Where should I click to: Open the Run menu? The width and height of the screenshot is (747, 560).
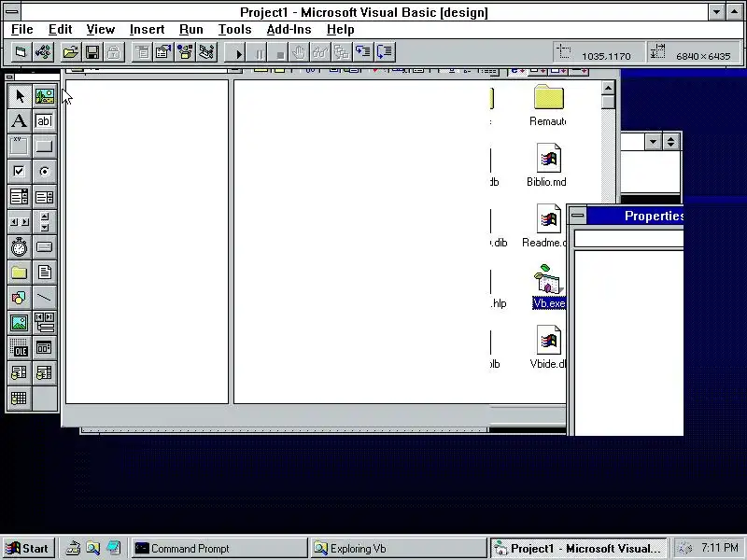(x=191, y=30)
